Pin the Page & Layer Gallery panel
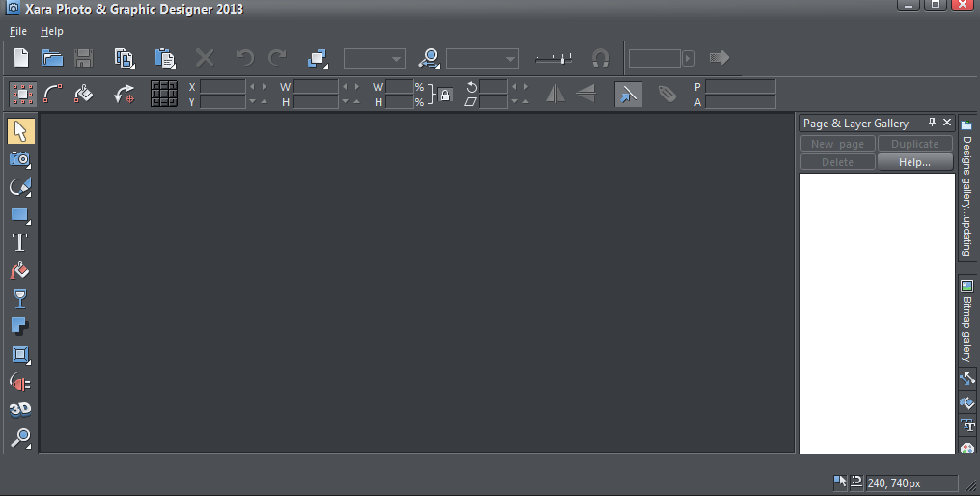 coord(932,123)
